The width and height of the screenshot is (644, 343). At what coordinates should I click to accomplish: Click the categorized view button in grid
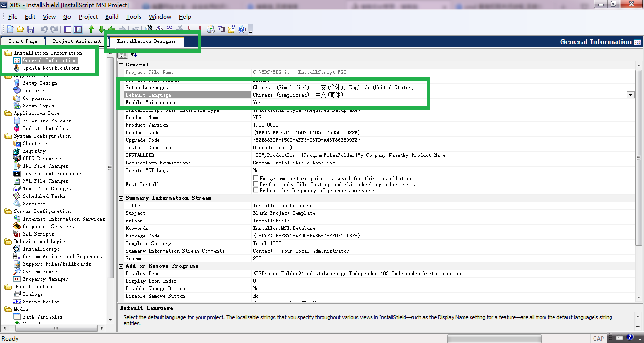tap(124, 56)
